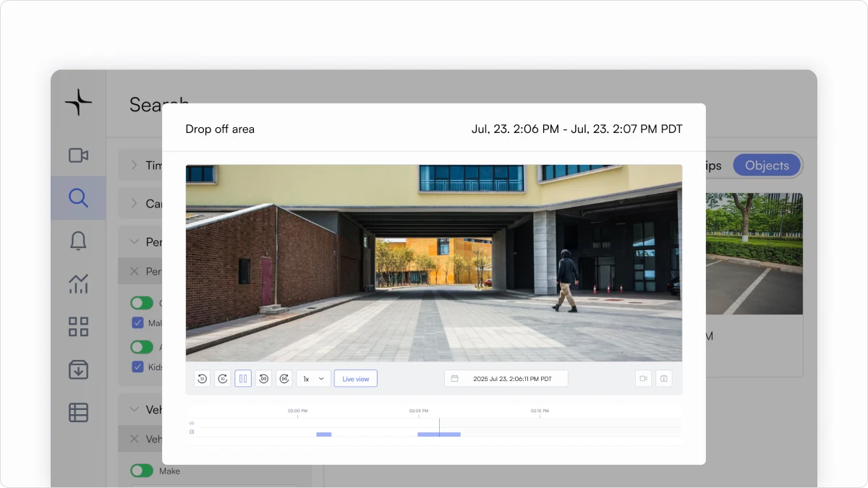The width and height of the screenshot is (868, 488).
Task: Turn off the Make toggle
Action: click(142, 471)
